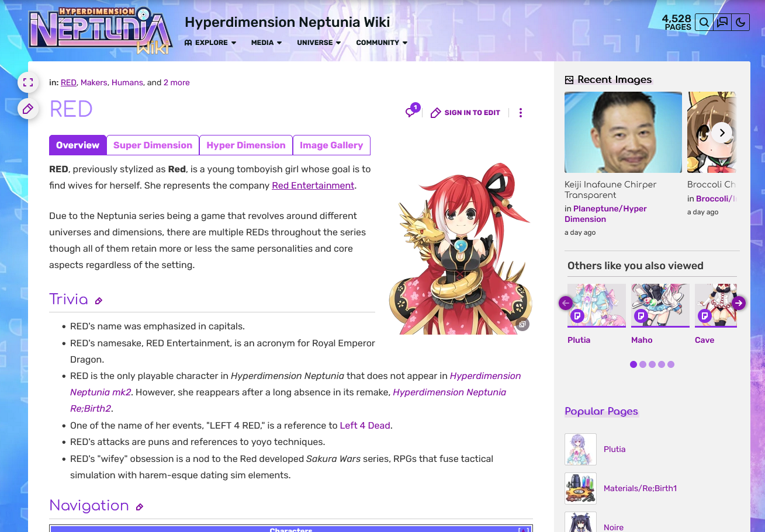
Task: Switch to the Image Gallery tab
Action: (x=331, y=145)
